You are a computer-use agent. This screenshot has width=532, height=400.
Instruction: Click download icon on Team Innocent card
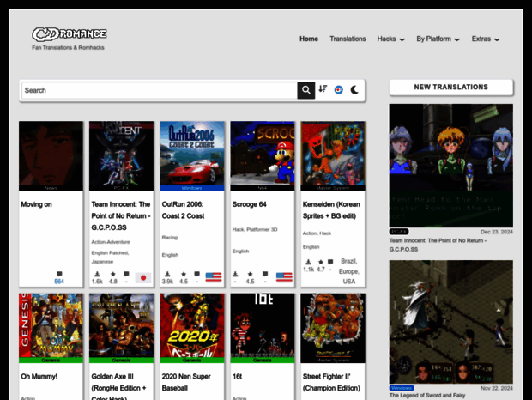click(97, 274)
